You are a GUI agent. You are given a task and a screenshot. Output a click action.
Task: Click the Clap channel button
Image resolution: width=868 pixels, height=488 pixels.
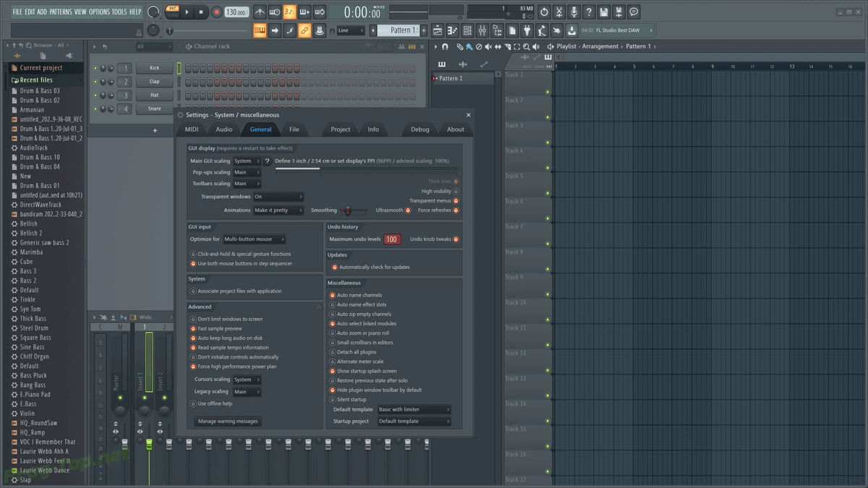(154, 82)
